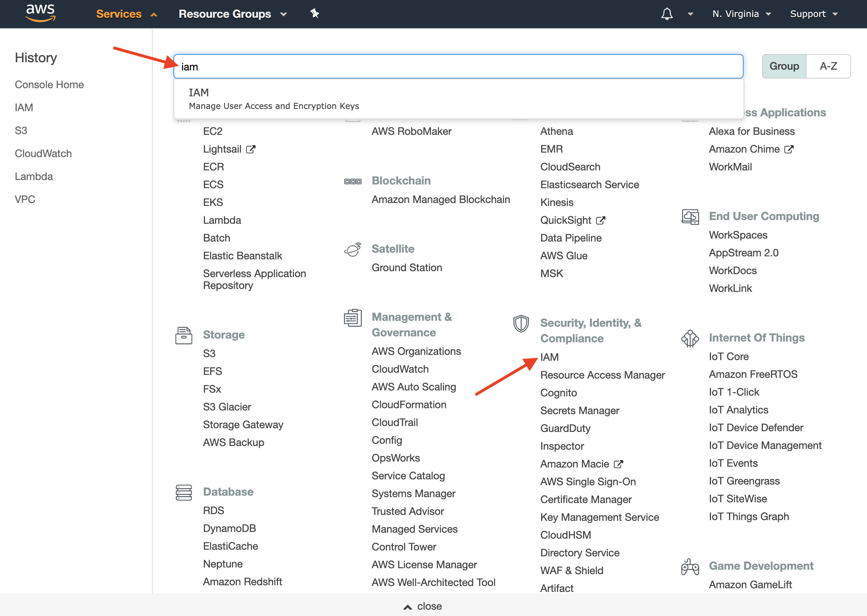Image resolution: width=867 pixels, height=616 pixels.
Task: Open Trusted Advisor
Action: 408,512
